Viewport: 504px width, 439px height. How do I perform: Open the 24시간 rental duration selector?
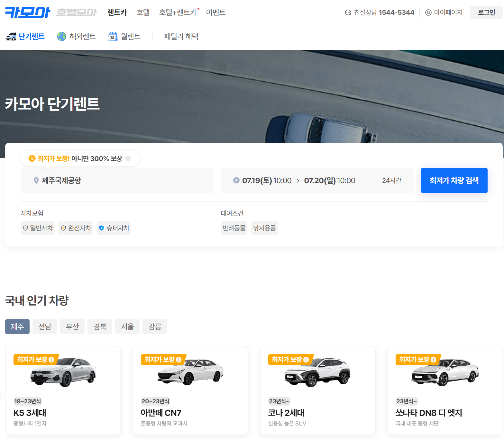coord(391,180)
